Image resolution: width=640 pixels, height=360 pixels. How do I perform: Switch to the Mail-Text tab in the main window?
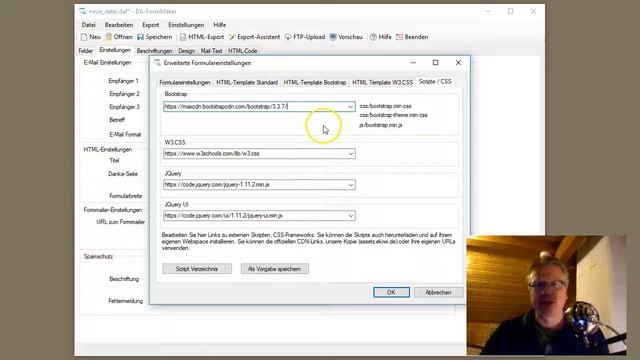(x=211, y=51)
